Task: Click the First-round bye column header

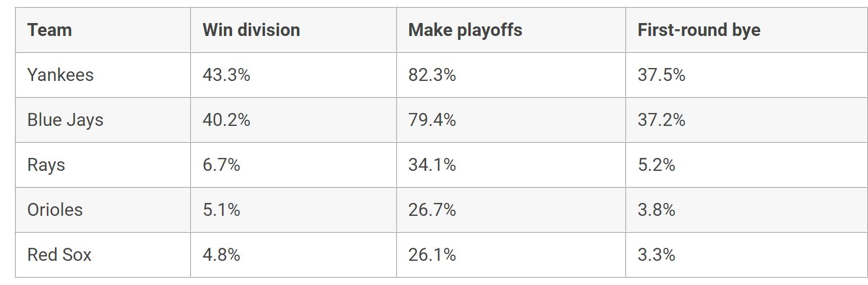Action: click(x=698, y=30)
